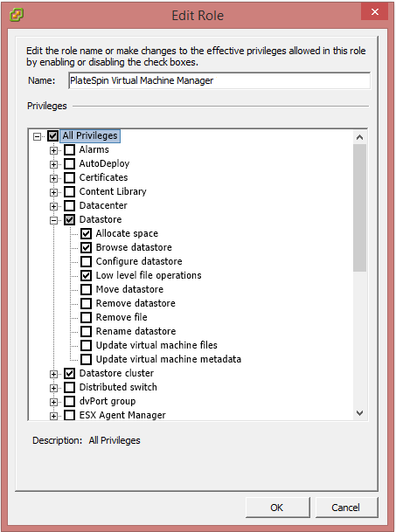Click the scrollbar up arrow
The width and height of the screenshot is (396, 532).
tap(359, 137)
